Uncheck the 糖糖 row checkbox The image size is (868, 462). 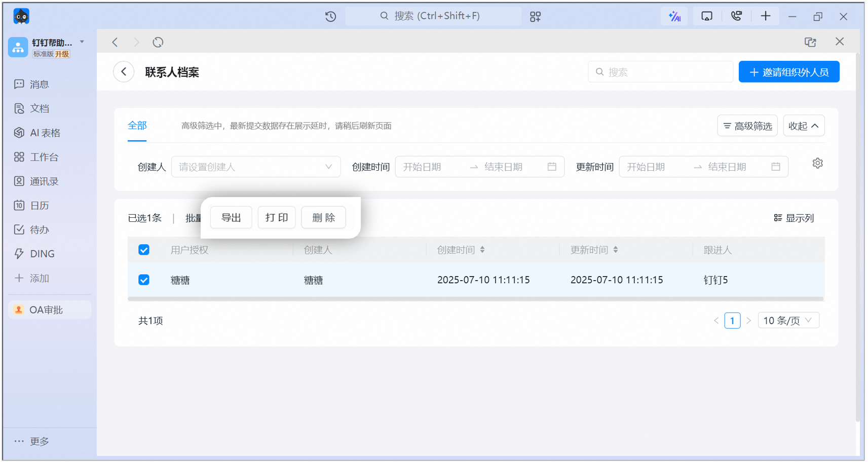[x=144, y=280]
